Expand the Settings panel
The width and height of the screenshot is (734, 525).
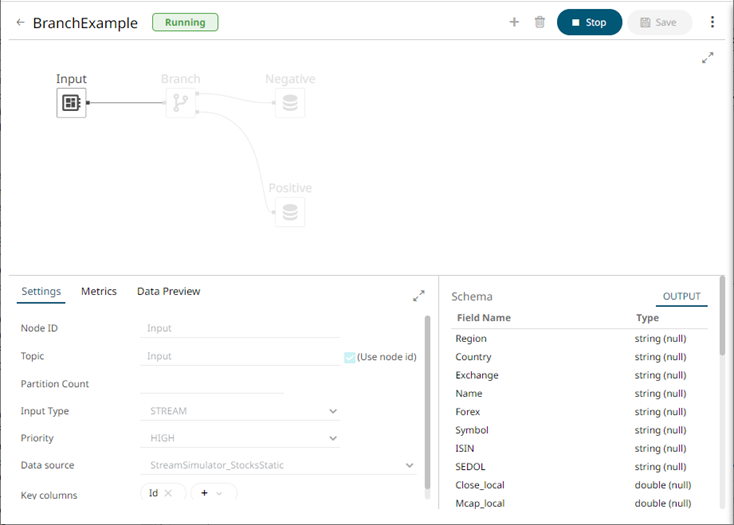coord(419,296)
